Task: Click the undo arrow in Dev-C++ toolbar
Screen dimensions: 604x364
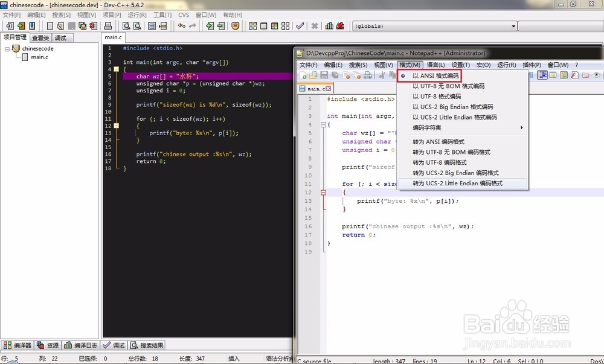Action: [181, 26]
